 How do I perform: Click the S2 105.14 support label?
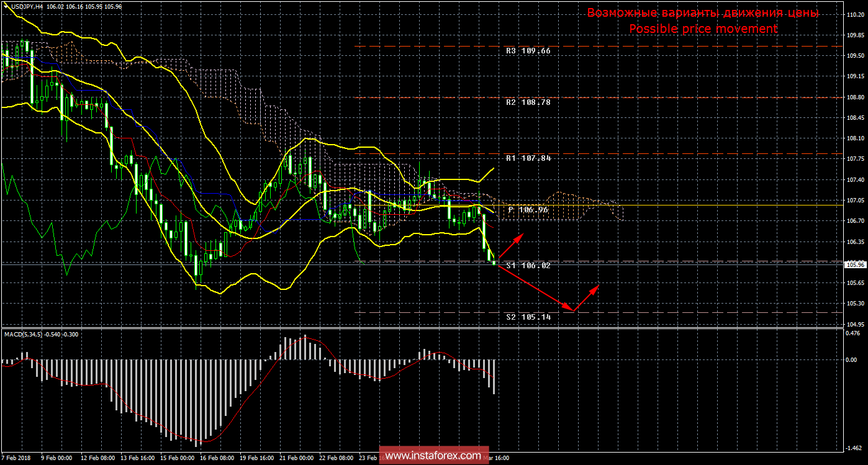(x=528, y=317)
